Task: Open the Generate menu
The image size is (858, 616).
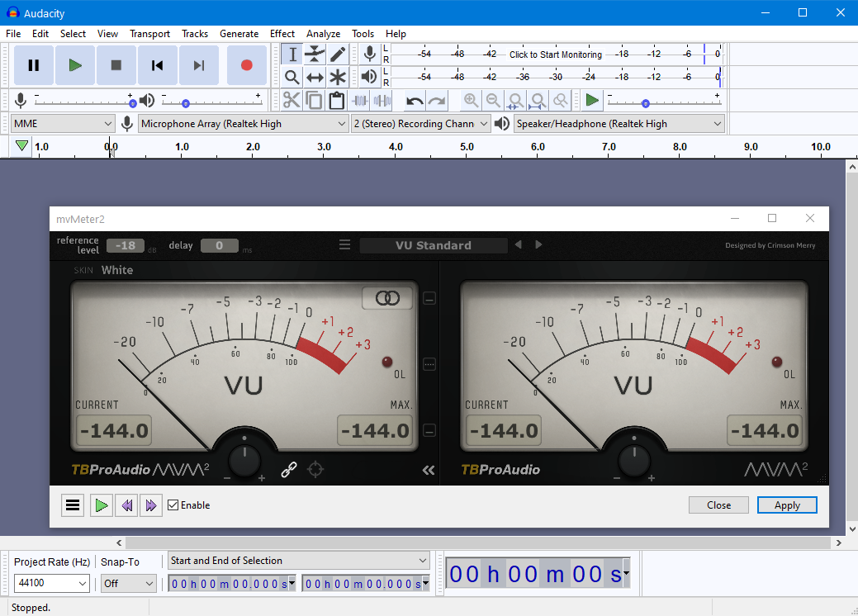Action: 239,33
